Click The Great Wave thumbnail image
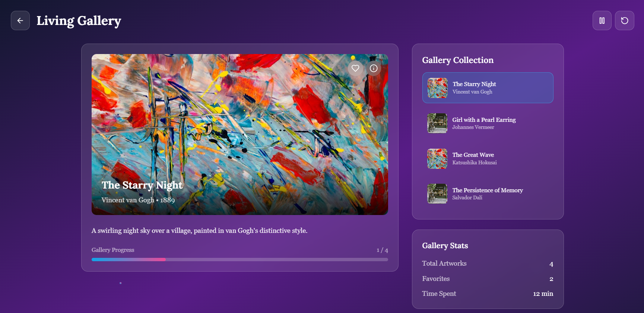The image size is (644, 313). click(437, 159)
